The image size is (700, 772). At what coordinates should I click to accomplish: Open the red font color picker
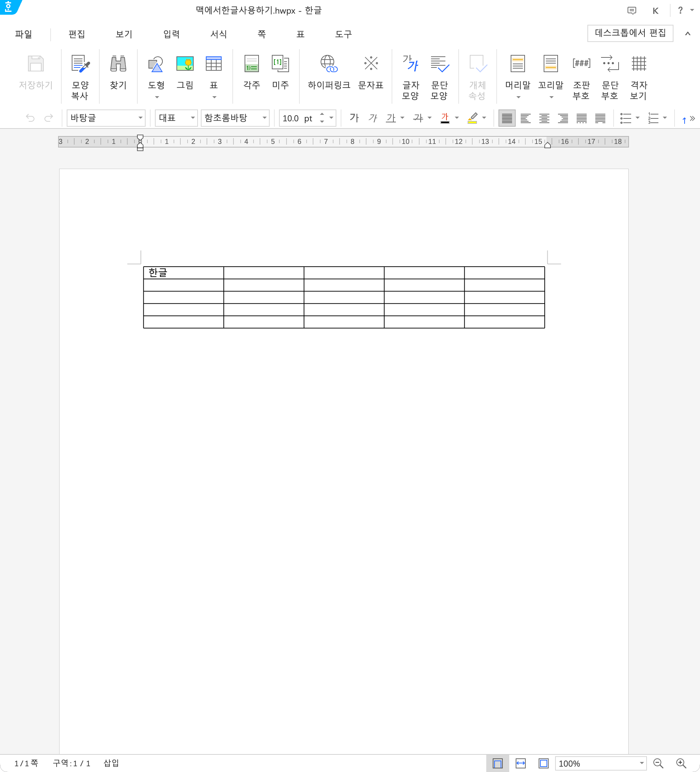445,118
